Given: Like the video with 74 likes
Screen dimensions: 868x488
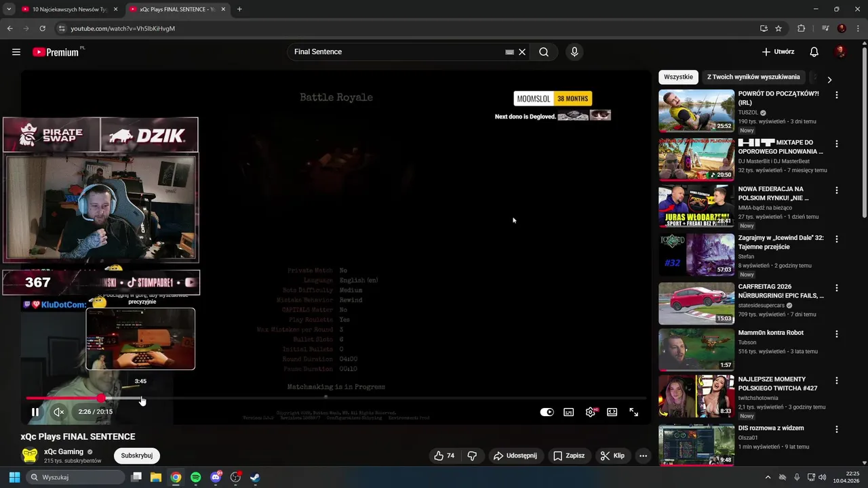Looking at the screenshot, I should 444,456.
